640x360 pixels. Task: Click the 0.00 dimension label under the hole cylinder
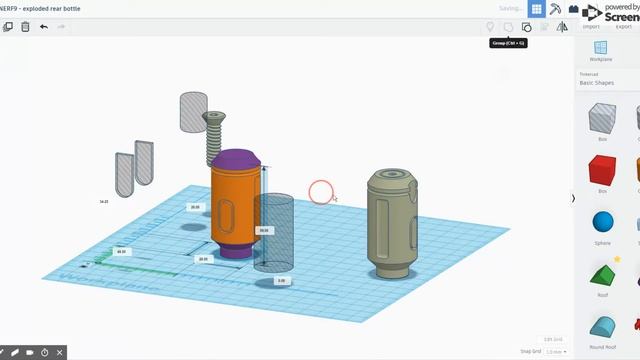(282, 281)
